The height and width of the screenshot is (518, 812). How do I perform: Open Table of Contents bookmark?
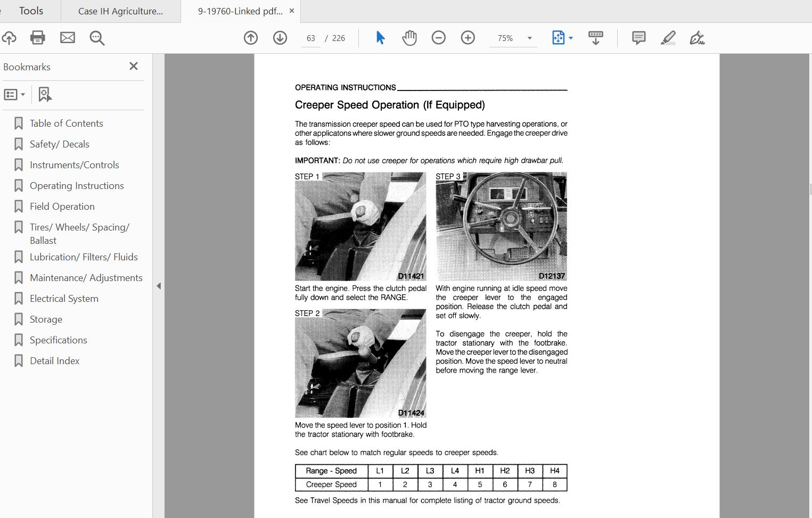67,124
